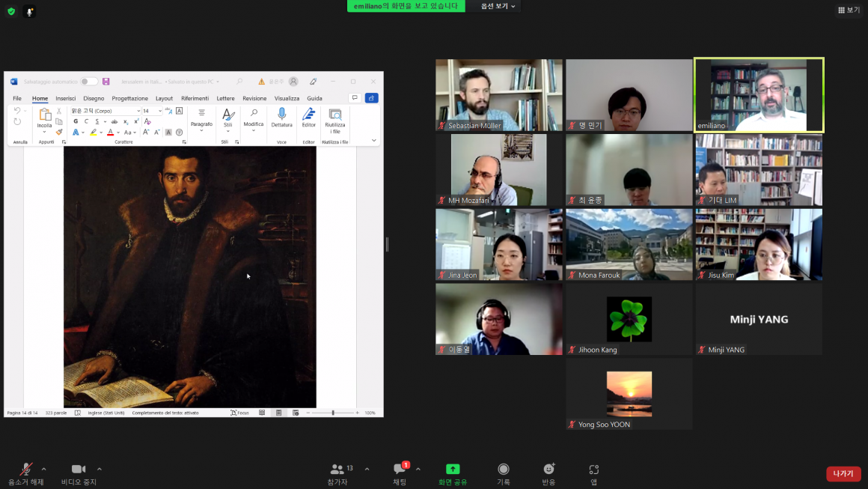868x489 pixels.
Task: Switch to the Progettazione tab
Action: pos(129,98)
